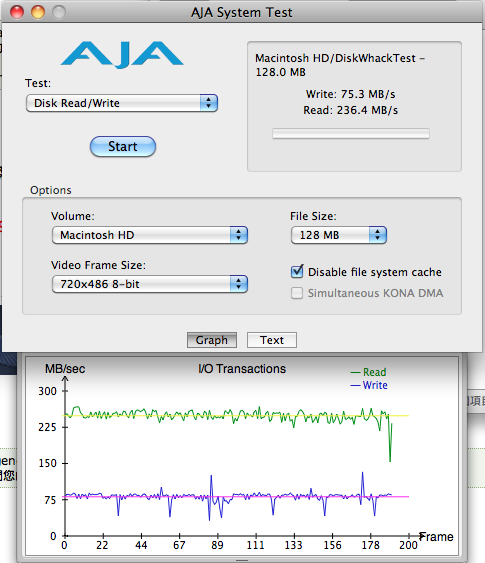The image size is (485, 563).
Task: Minimize the AJA System Test window
Action: pos(38,12)
